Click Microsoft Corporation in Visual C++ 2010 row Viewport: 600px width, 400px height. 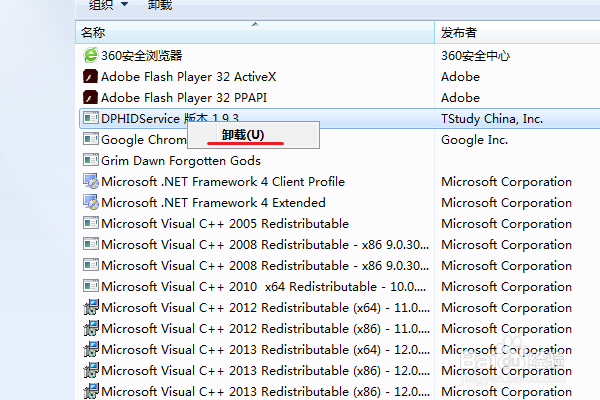[x=506, y=287]
